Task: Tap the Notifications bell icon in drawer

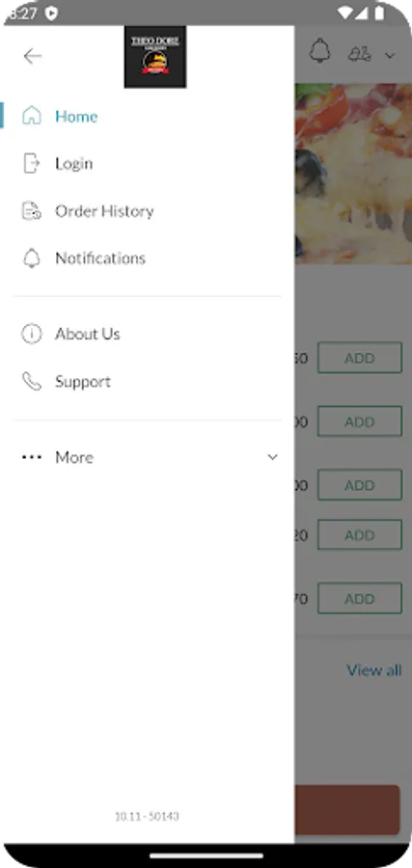Action: (32, 258)
